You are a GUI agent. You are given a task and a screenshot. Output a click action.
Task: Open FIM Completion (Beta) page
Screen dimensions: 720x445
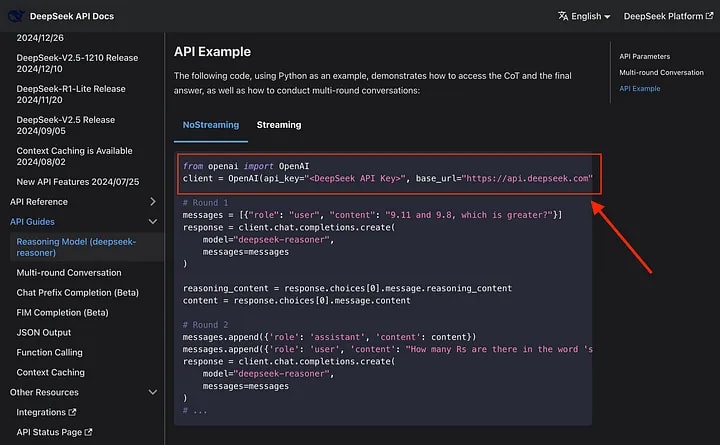tap(62, 313)
